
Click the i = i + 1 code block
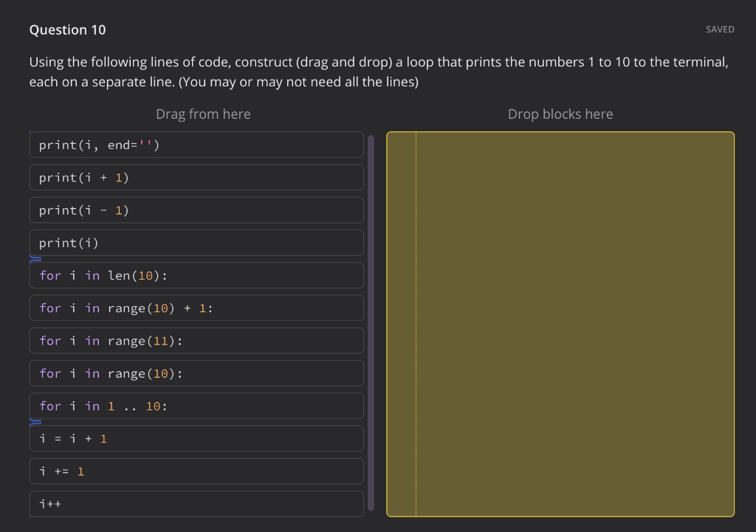point(196,438)
